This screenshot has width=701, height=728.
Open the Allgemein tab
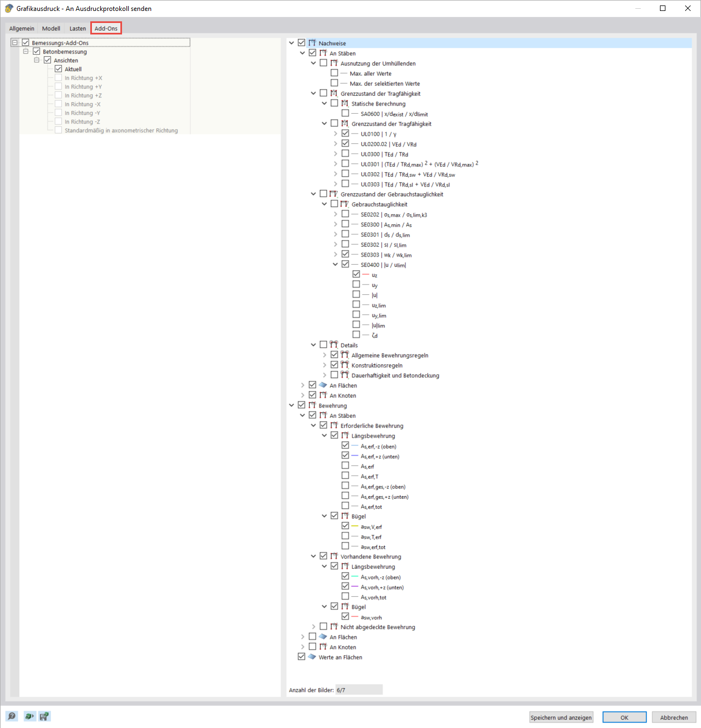[x=22, y=28]
